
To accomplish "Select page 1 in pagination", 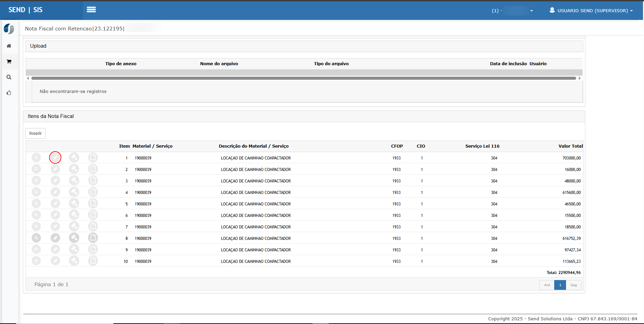I will coord(560,285).
